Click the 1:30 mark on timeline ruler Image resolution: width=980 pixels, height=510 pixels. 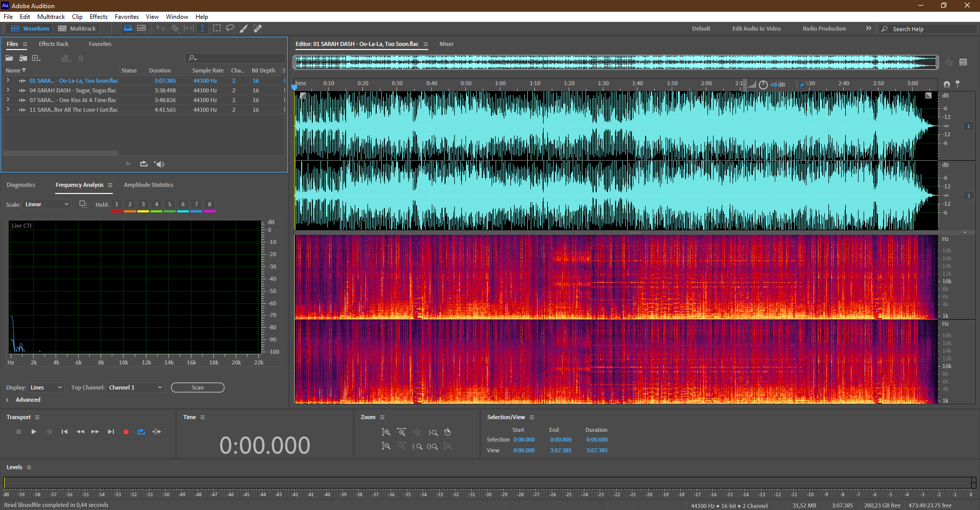tap(603, 83)
